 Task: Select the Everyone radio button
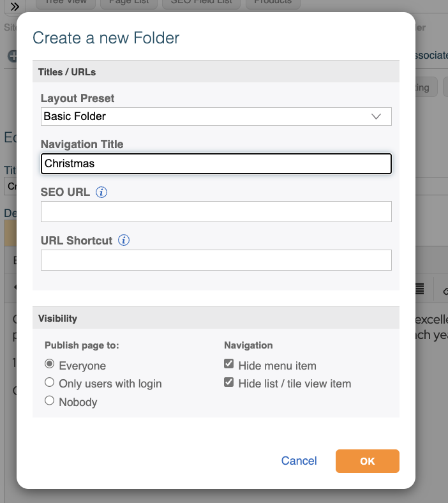coord(49,365)
